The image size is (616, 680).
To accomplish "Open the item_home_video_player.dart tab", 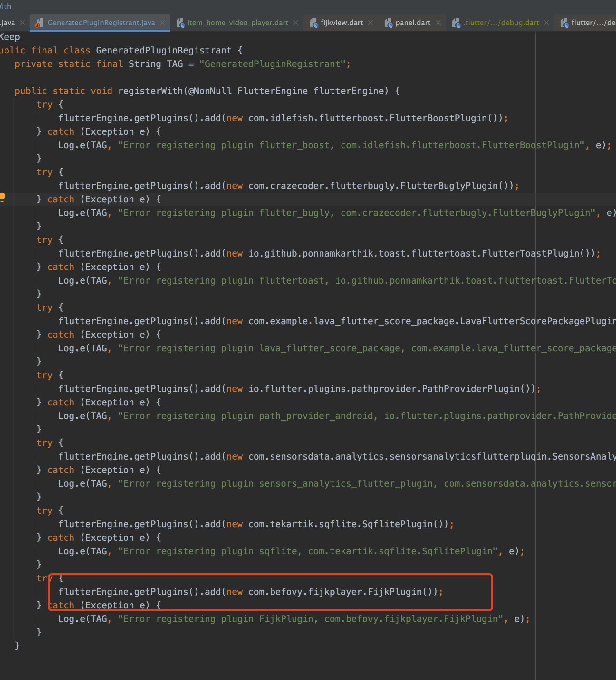I will pos(238,23).
